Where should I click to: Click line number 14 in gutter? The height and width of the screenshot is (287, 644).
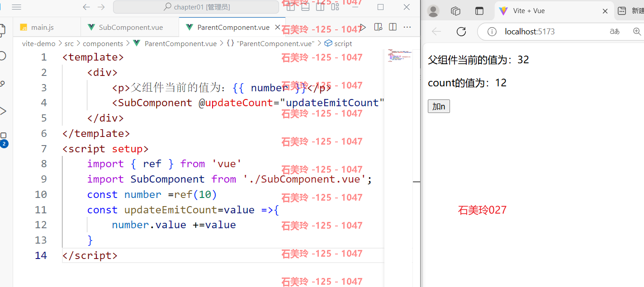point(41,255)
